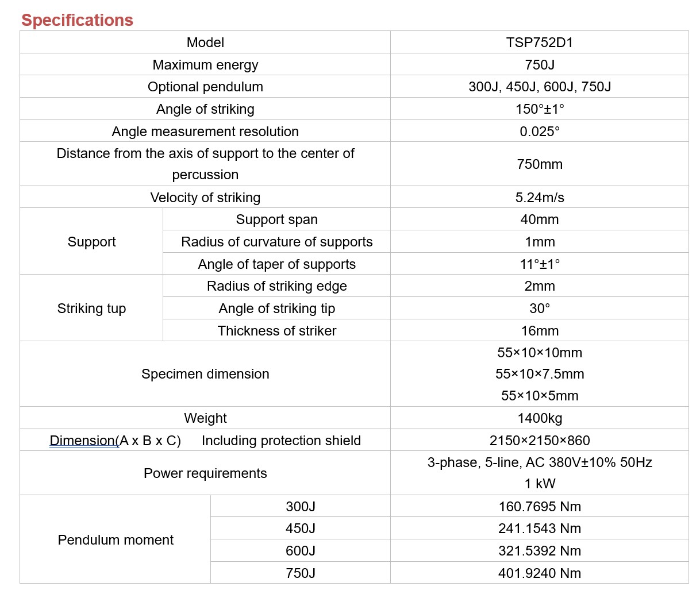Select the optional pendulum values 300J, 450J, 600J, 750J
700x598 pixels.
tap(539, 87)
